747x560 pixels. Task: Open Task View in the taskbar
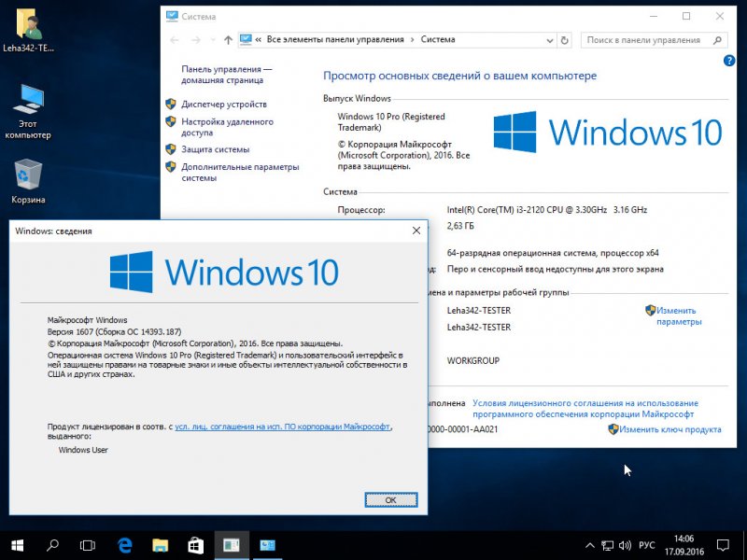[88, 545]
